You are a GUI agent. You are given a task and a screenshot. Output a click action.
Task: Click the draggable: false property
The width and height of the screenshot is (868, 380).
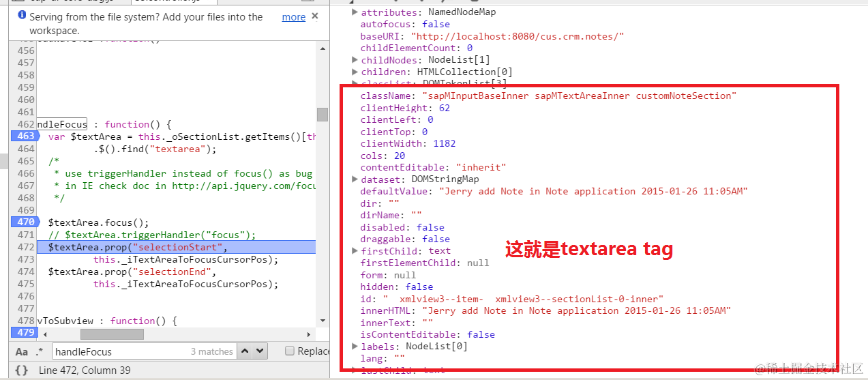[405, 239]
